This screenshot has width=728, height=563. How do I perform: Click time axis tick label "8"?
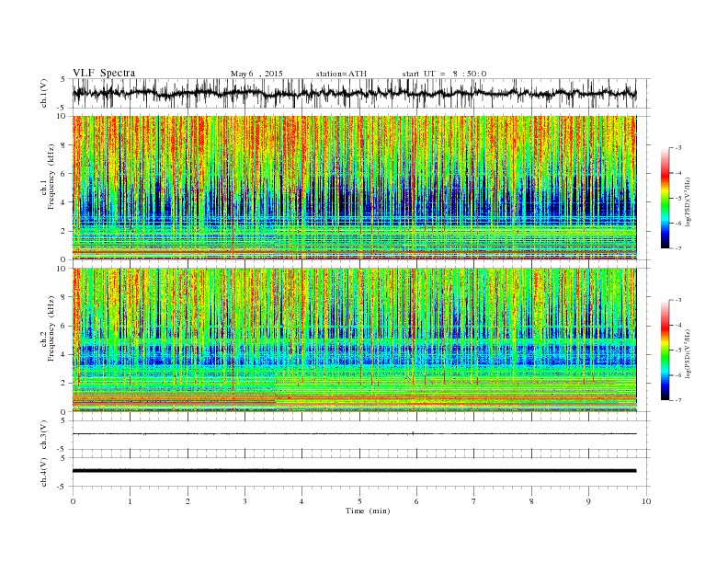531,501
